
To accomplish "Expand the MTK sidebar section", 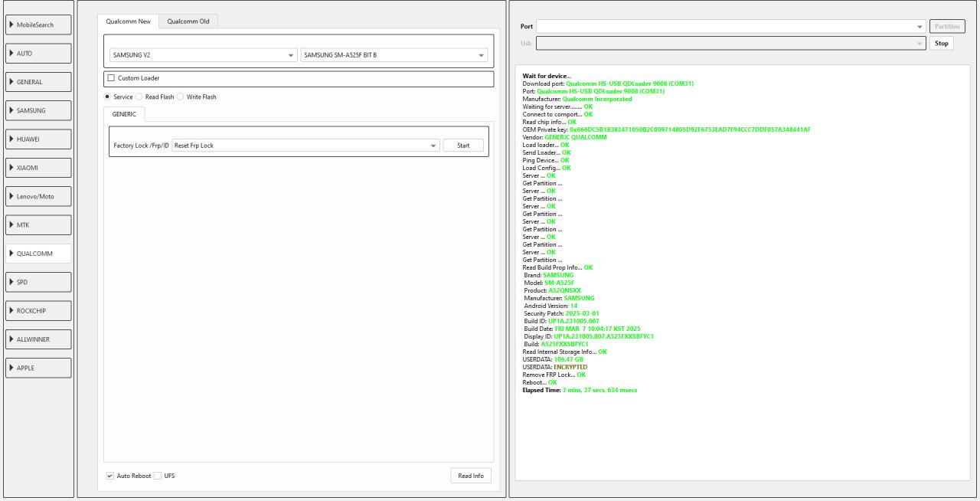I will coord(38,225).
